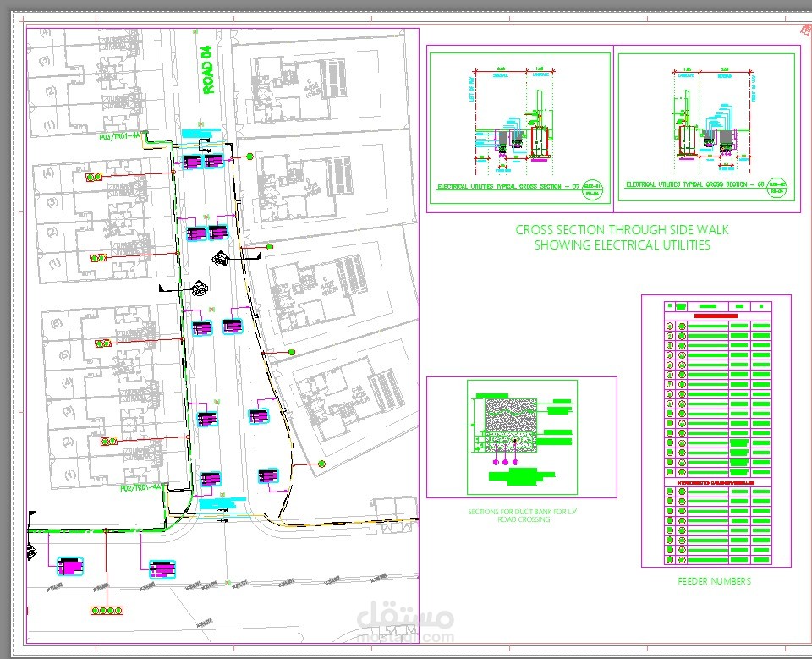
Task: Open the feeder numbers table view
Action: click(716, 431)
